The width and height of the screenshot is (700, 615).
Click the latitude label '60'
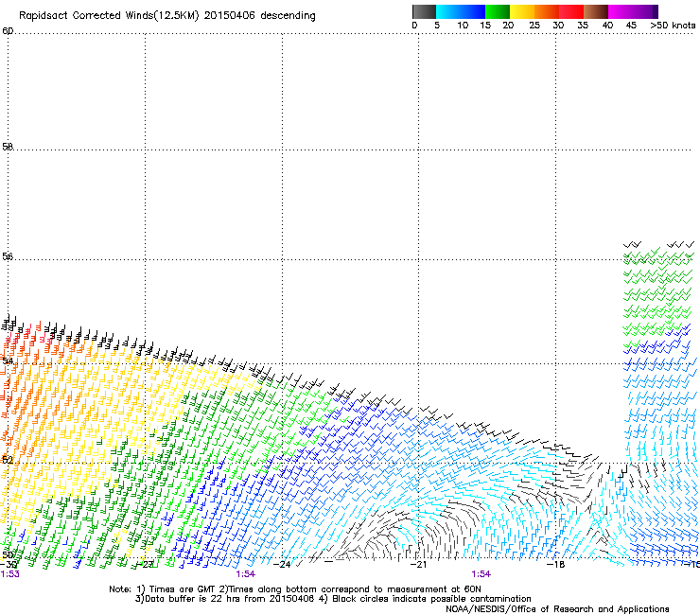[8, 31]
